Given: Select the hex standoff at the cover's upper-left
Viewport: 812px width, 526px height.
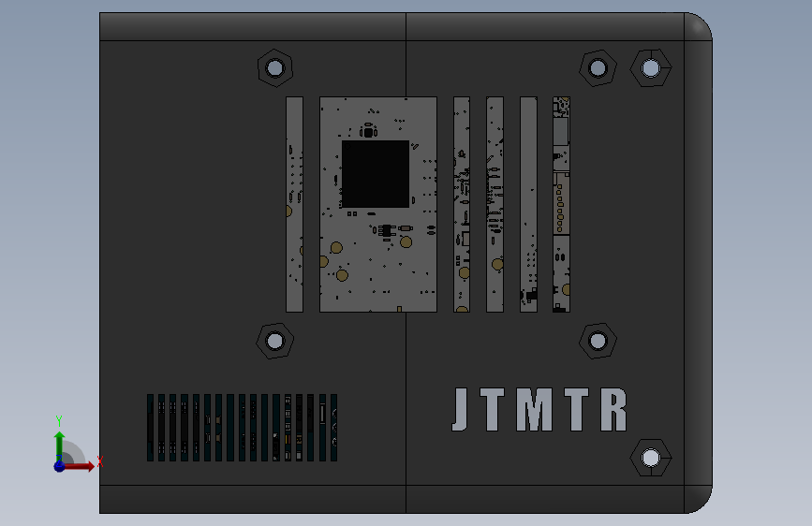Looking at the screenshot, I should (x=275, y=67).
